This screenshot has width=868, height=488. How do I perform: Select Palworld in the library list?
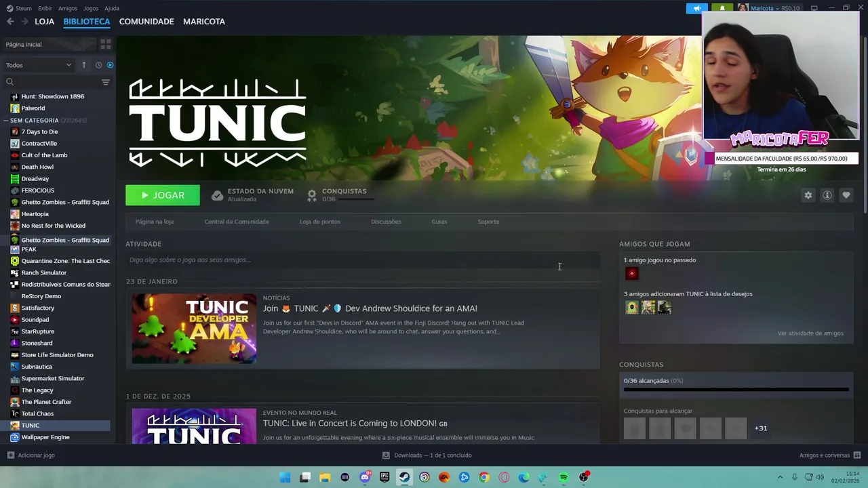tap(33, 108)
